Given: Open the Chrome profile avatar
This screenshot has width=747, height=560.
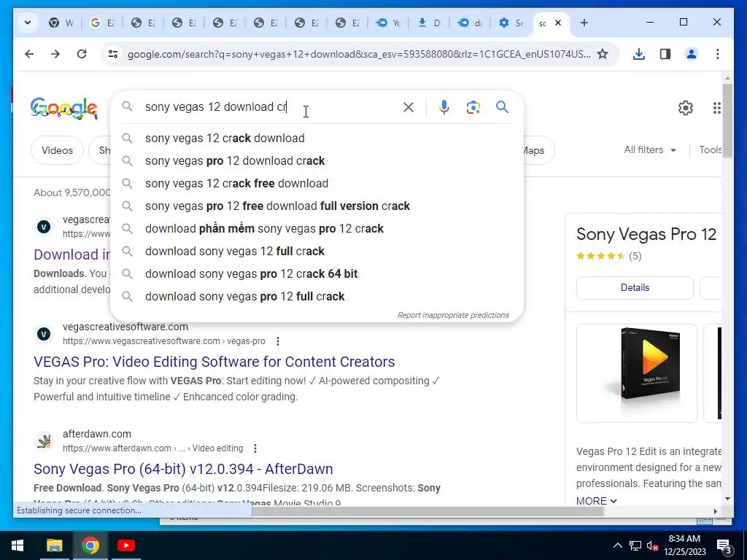Looking at the screenshot, I should tap(692, 54).
